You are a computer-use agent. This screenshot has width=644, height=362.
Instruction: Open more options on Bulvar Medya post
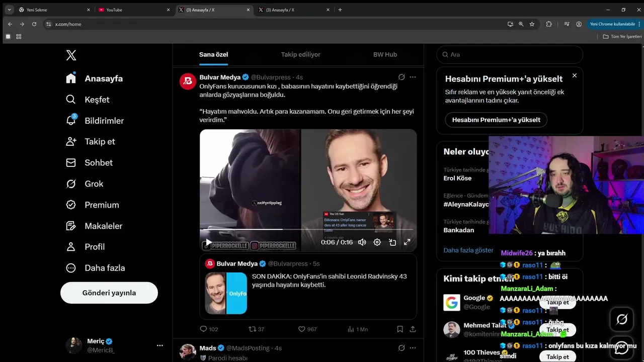(x=413, y=77)
